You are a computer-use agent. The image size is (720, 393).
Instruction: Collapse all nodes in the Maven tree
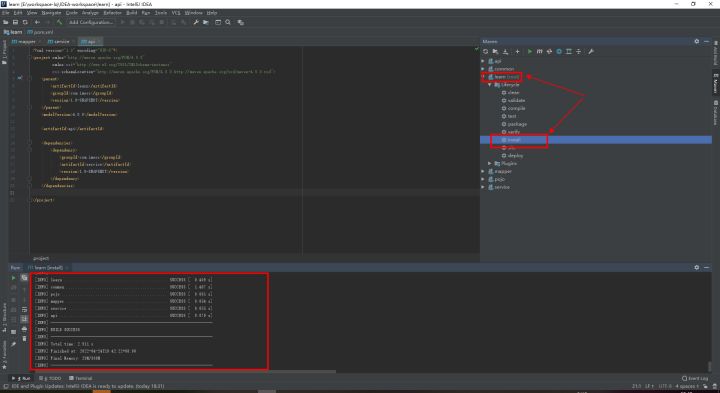coord(579,51)
